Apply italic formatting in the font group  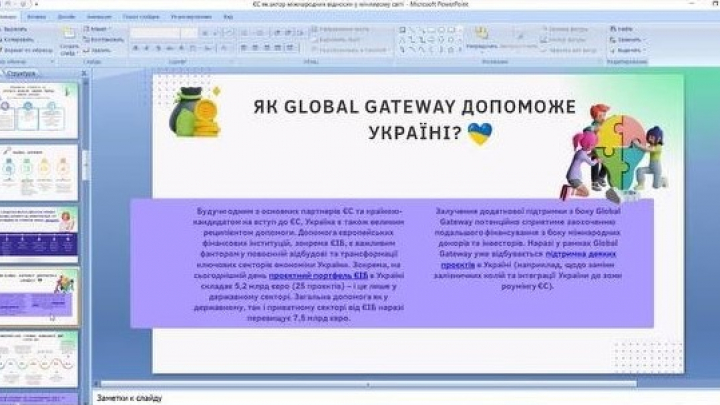coord(147,48)
